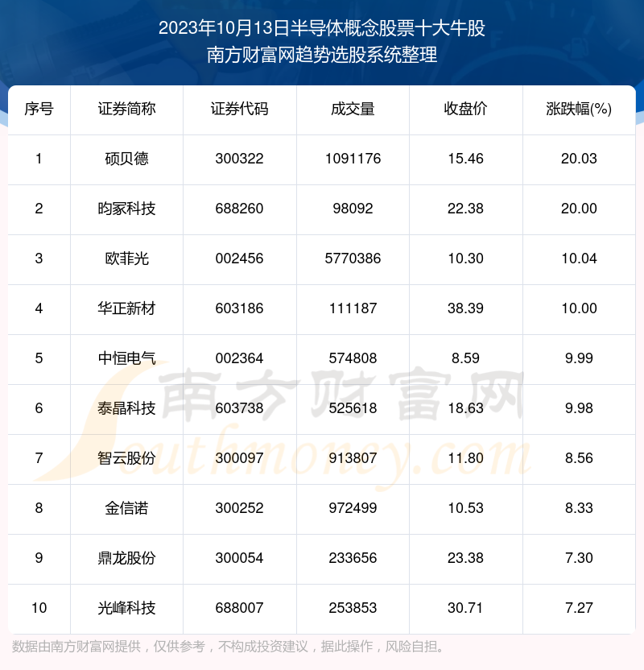This screenshot has width=644, height=670.
Task: Click closing price 23.38
Action: [465, 558]
